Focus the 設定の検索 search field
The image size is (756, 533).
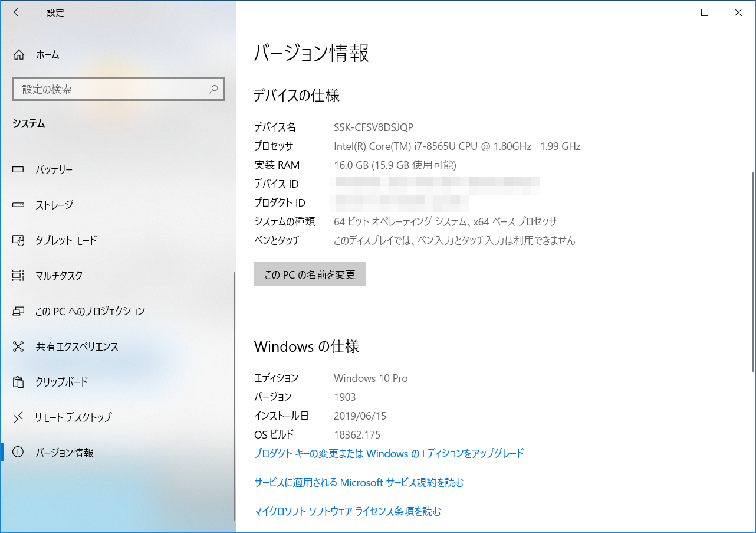coord(118,89)
